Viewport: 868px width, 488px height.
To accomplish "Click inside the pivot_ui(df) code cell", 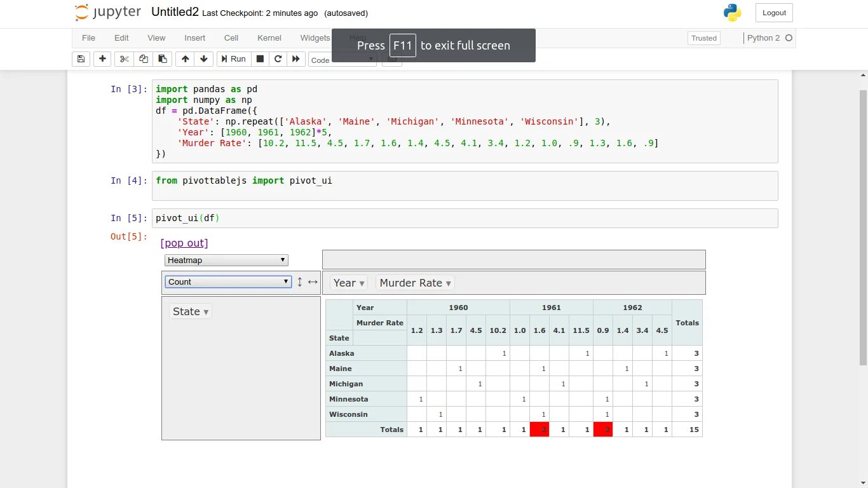I will tap(465, 218).
